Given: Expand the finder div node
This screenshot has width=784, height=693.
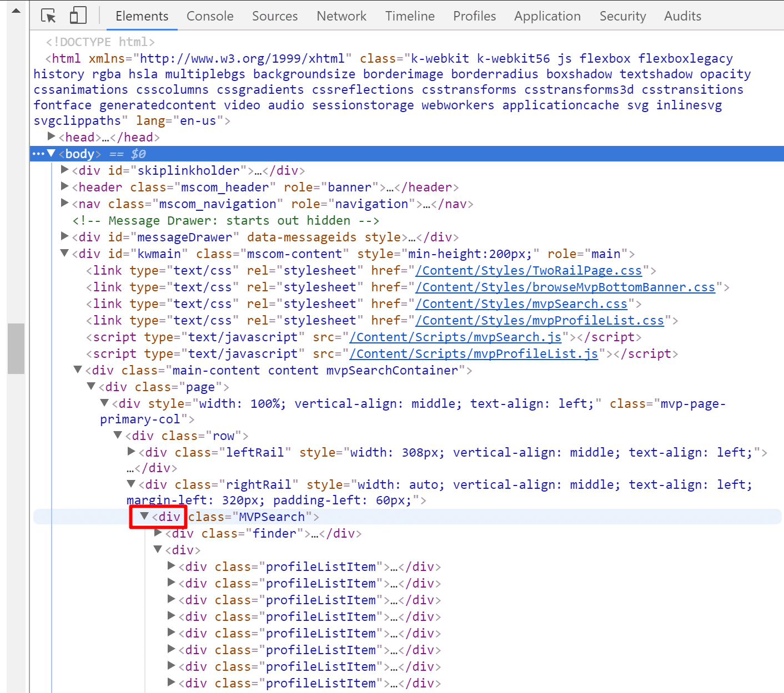Looking at the screenshot, I should 158,533.
